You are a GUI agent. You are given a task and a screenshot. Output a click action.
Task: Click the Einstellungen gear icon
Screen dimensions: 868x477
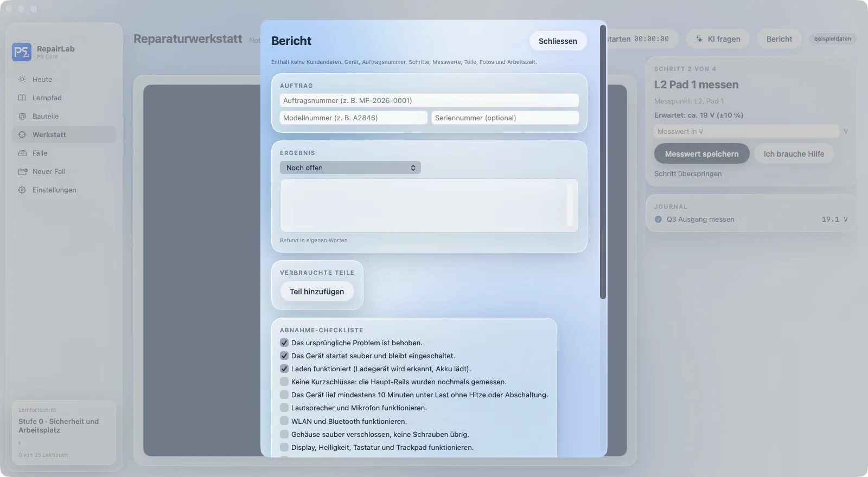coord(22,190)
